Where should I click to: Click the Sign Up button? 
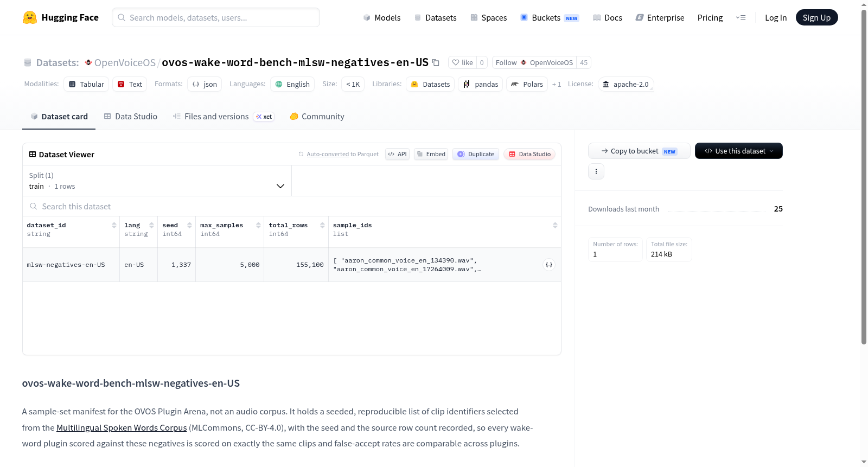(x=816, y=17)
